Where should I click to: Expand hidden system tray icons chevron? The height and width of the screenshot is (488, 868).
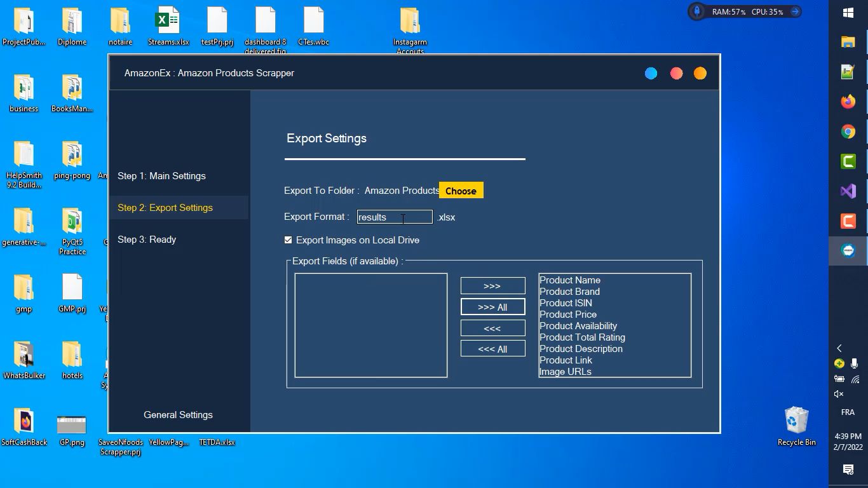pyautogui.click(x=839, y=348)
